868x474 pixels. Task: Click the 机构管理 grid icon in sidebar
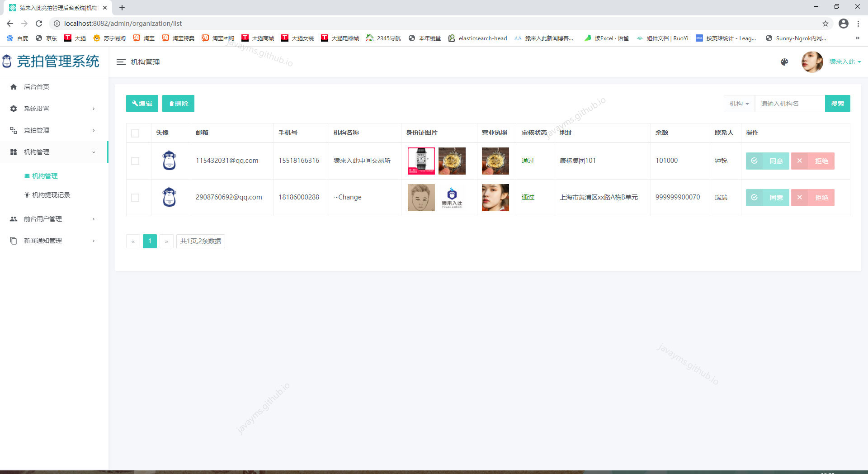(14, 152)
